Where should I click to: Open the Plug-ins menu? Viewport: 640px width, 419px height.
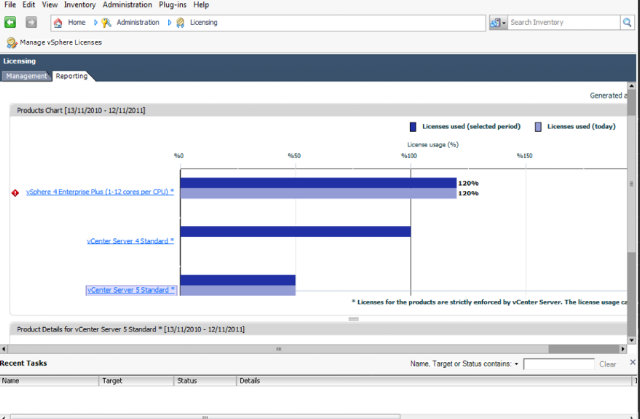(172, 5)
